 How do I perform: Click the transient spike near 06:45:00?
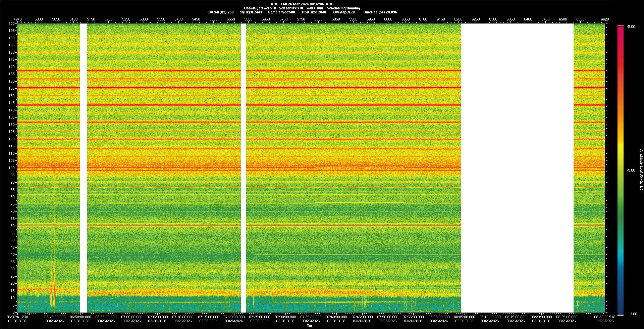[x=54, y=289]
